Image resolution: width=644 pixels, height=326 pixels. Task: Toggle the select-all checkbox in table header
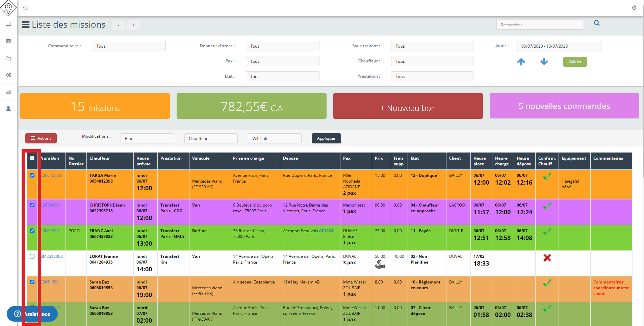32,158
